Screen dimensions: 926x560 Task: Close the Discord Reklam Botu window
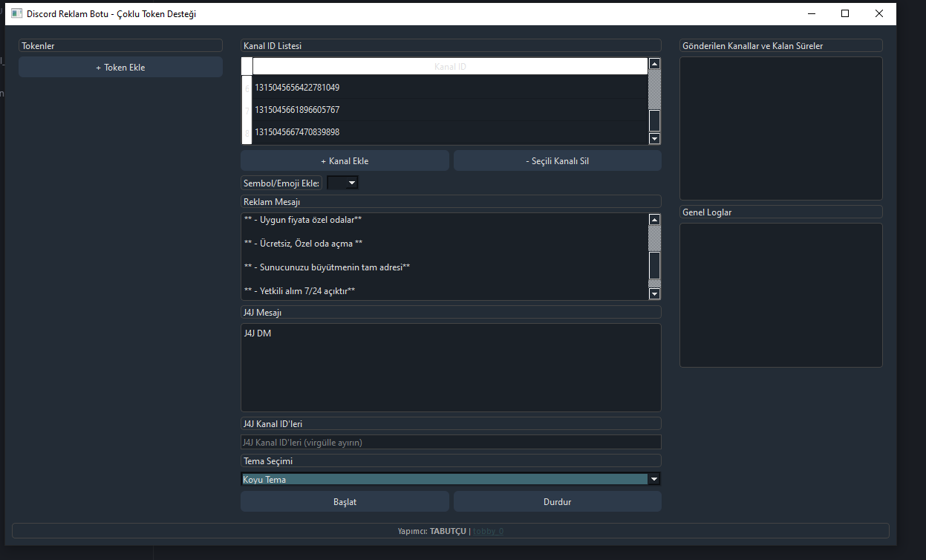coord(879,13)
